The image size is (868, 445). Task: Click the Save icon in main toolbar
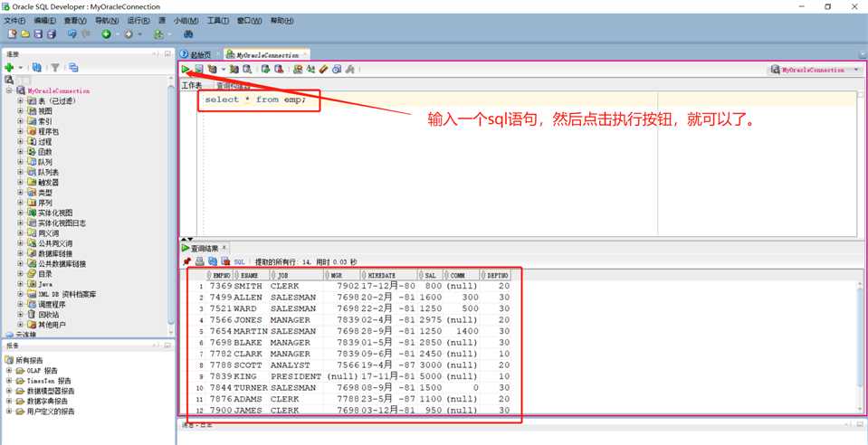coord(38,34)
